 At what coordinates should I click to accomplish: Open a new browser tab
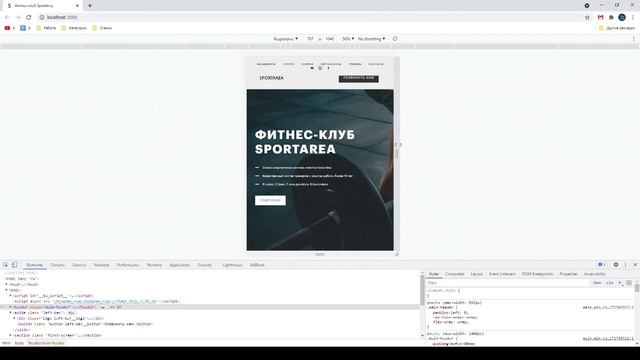point(90,6)
